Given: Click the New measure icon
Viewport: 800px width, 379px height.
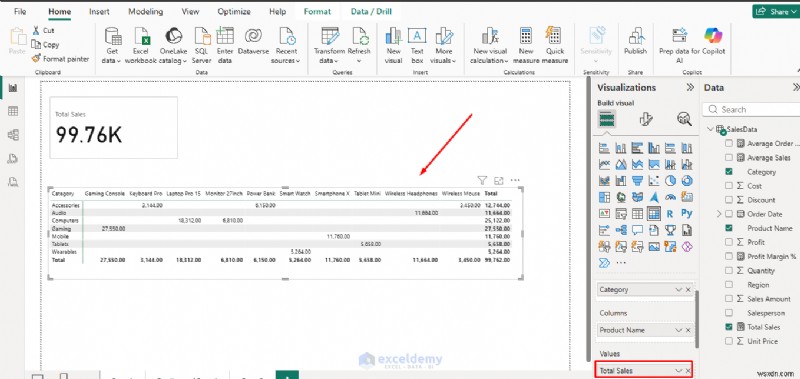Looking at the screenshot, I should [526, 36].
